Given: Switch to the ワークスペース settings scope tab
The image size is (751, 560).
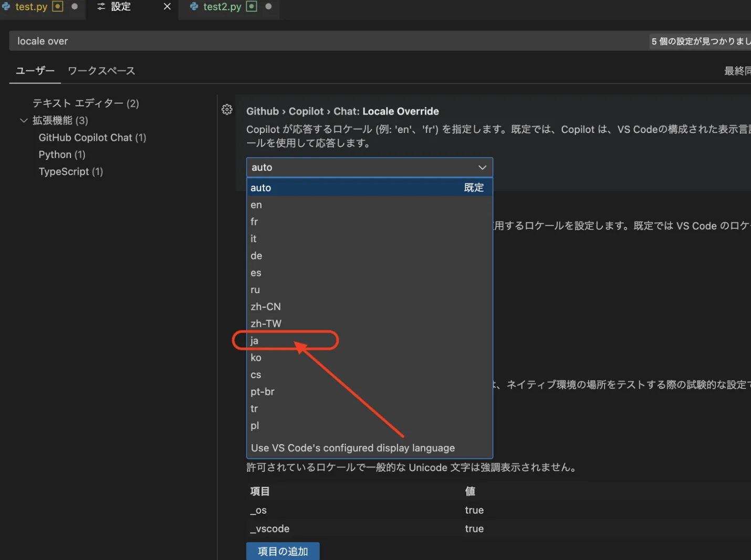Looking at the screenshot, I should [101, 71].
